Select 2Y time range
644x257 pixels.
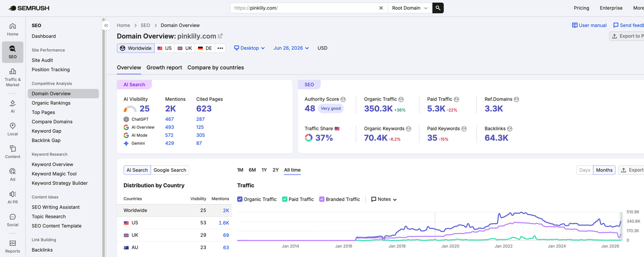click(276, 170)
